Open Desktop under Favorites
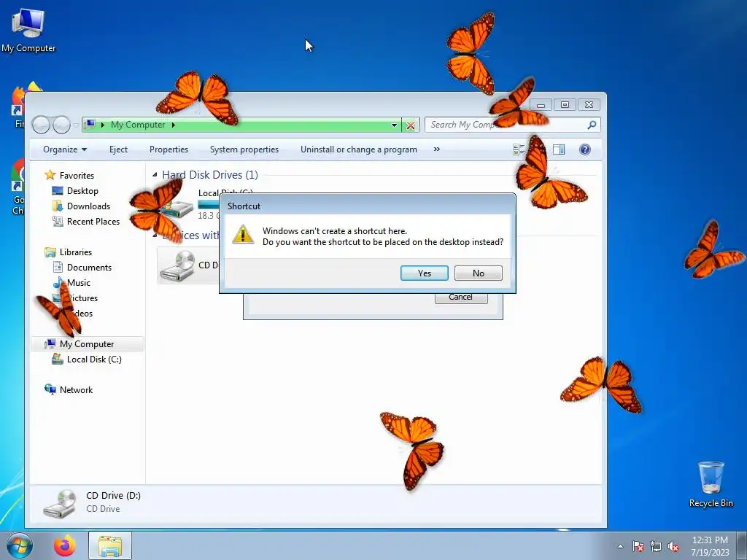The image size is (747, 560). [x=82, y=191]
